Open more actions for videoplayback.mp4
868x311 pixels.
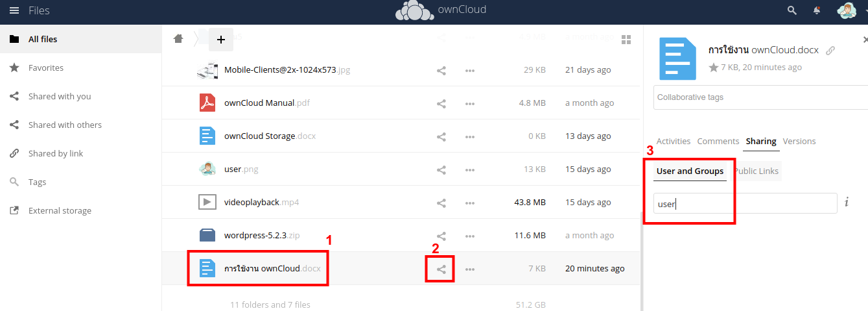tap(470, 203)
